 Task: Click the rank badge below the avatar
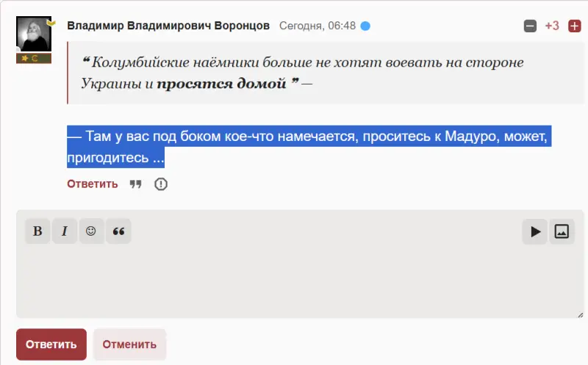(x=33, y=58)
